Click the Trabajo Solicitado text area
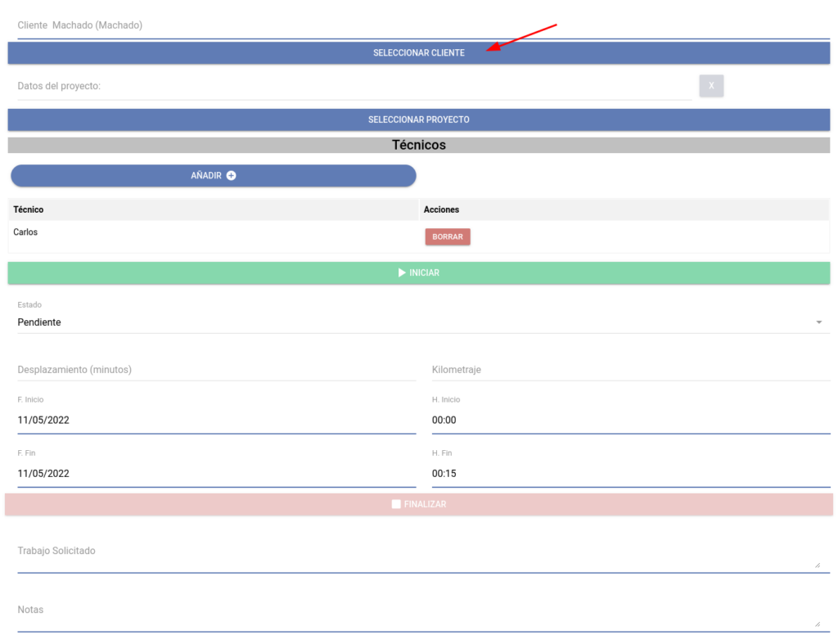Viewport: 838px width, 644px height. (409, 555)
